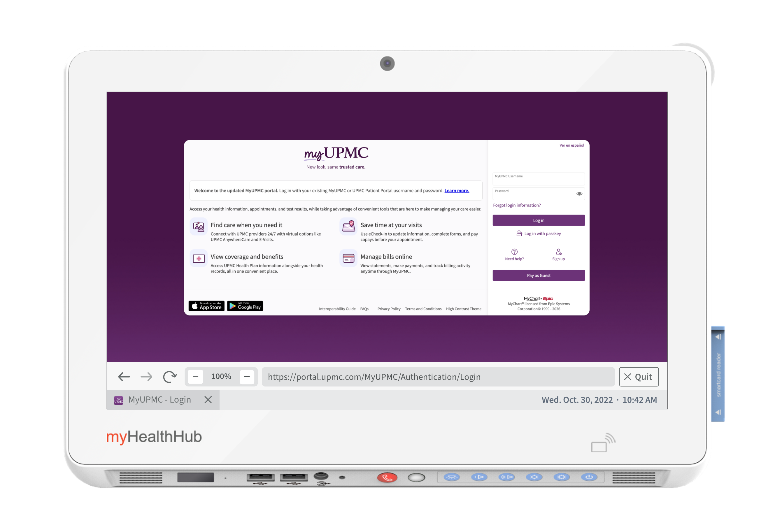Toggle password visibility with the eye icon
Viewport: 775px width, 532px height.
[579, 194]
